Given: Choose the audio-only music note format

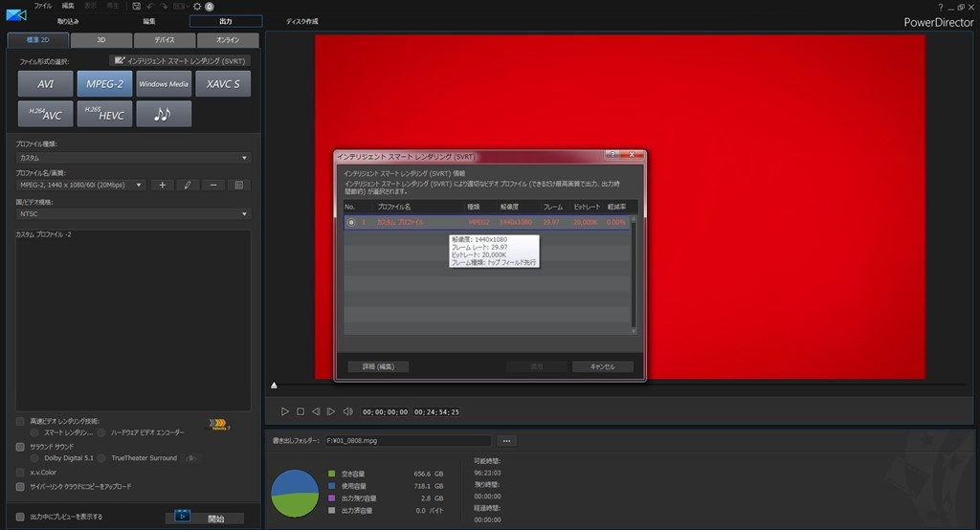Looking at the screenshot, I should [164, 114].
